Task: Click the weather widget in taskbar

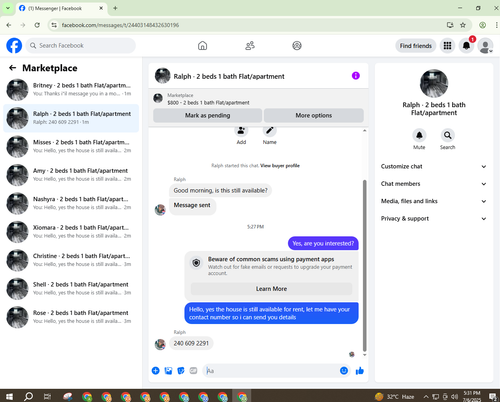Action: click(x=395, y=396)
